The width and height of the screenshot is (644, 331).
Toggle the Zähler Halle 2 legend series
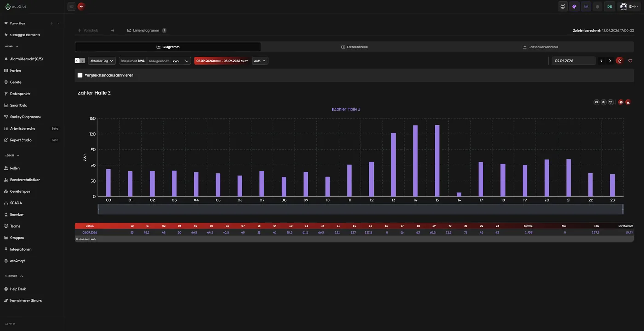[346, 109]
